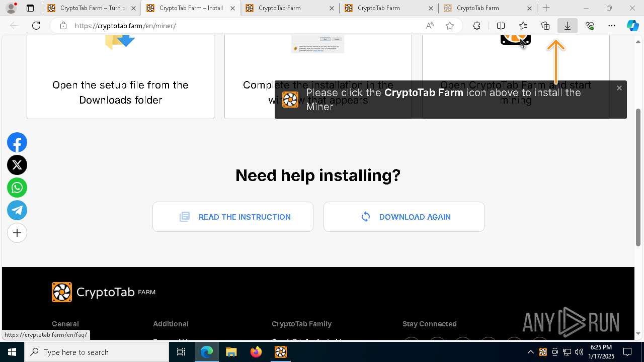
Task: Open Copilot sidebar icon
Action: [633, 26]
